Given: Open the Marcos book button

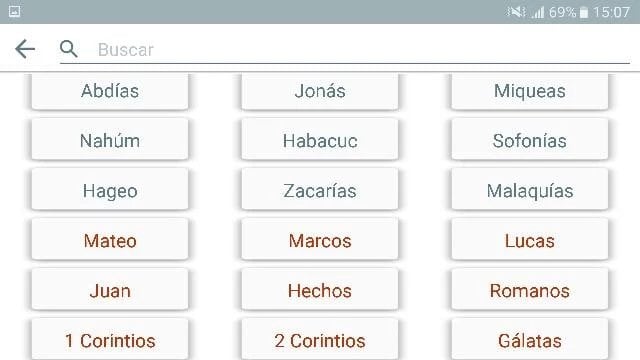Looking at the screenshot, I should click(x=320, y=239).
